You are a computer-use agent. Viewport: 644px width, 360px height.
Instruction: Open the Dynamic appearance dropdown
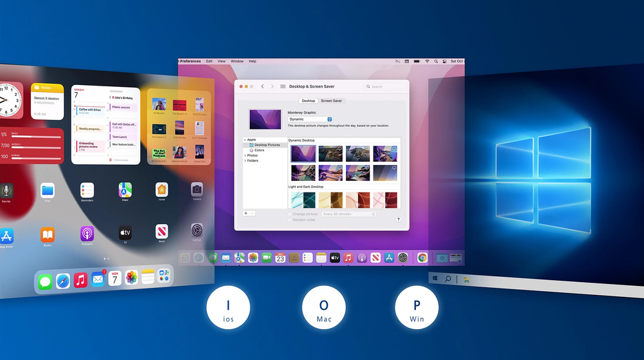tap(309, 119)
